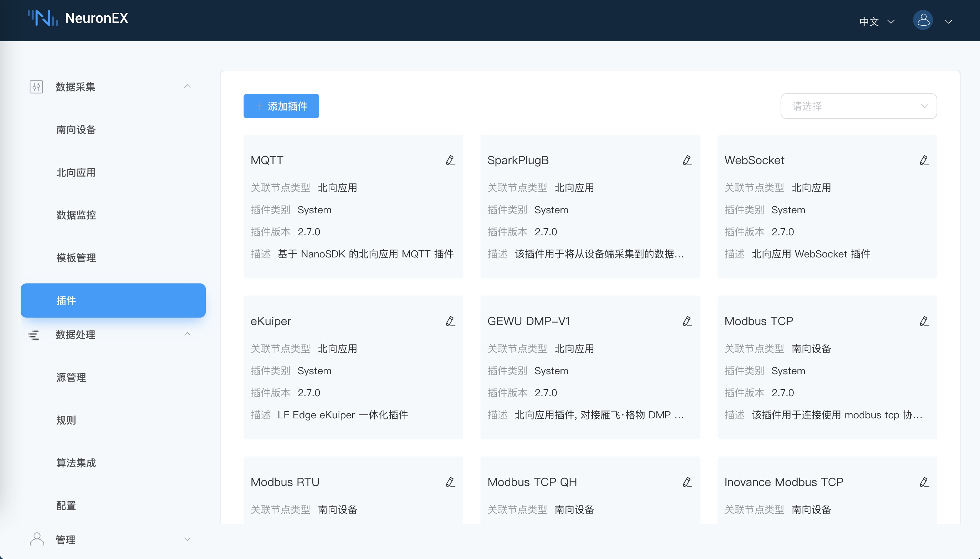
Task: Click the edit icon on Modbus RTU plugin
Action: coord(450,482)
